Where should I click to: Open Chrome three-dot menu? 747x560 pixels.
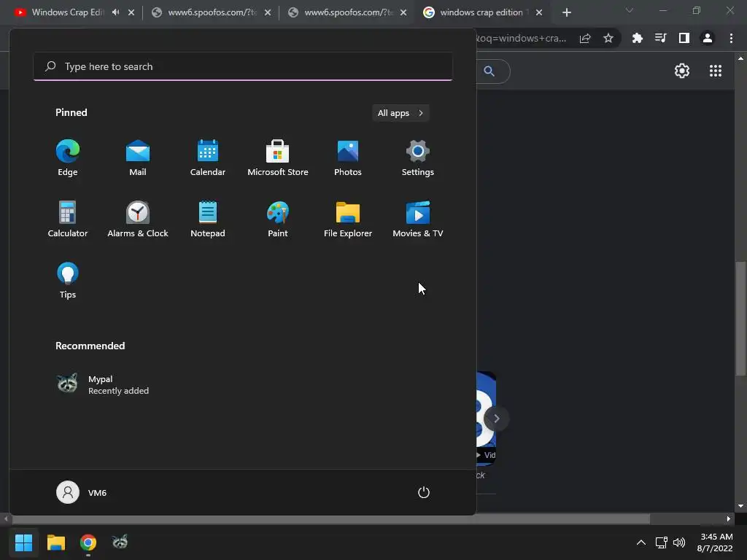pyautogui.click(x=731, y=38)
